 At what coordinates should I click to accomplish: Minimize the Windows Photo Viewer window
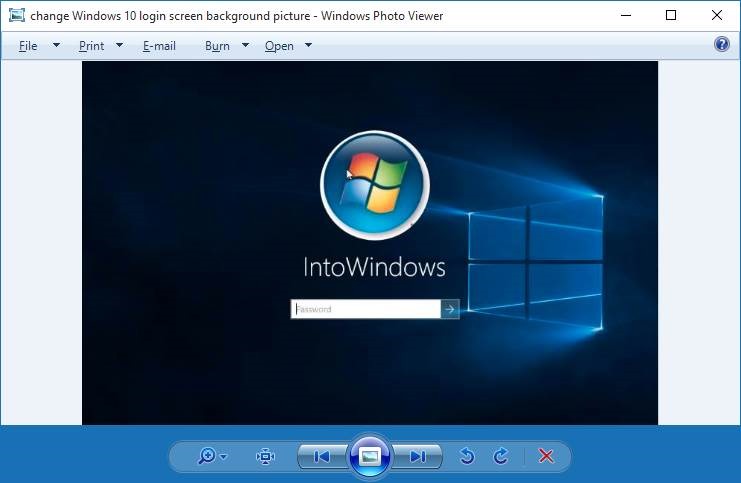coord(626,16)
